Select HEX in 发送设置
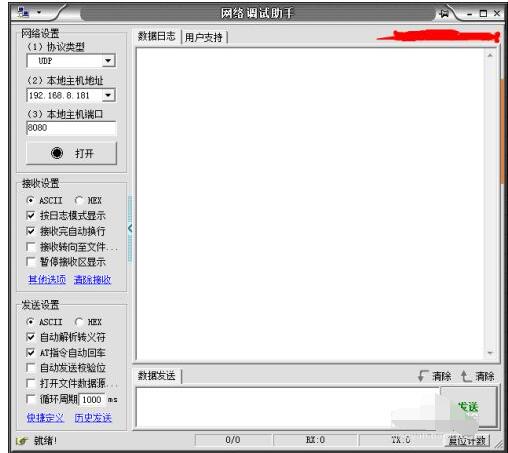Screen dimensions: 508x453 [79, 322]
